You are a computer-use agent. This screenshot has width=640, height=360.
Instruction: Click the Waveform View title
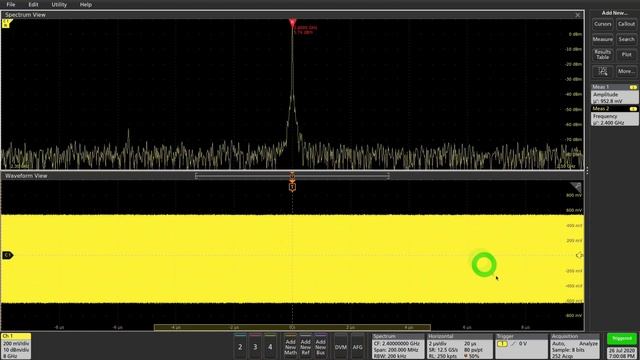point(26,176)
